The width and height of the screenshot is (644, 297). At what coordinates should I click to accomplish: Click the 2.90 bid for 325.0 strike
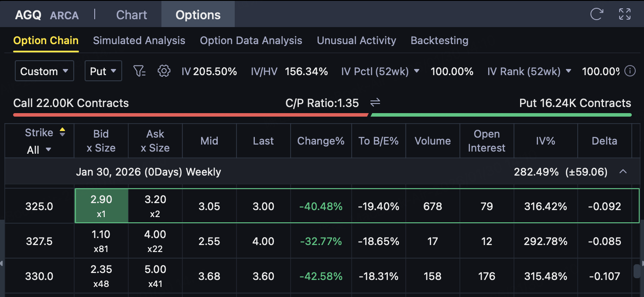pos(101,206)
